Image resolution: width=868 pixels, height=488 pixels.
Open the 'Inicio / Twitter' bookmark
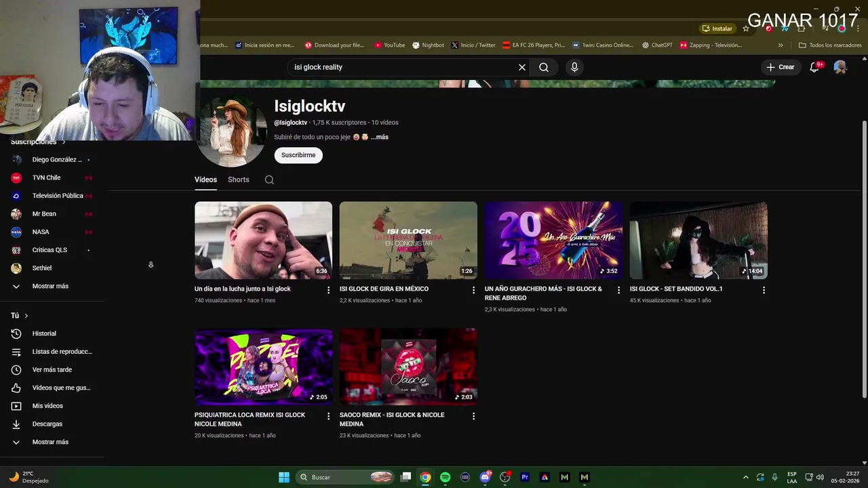473,45
